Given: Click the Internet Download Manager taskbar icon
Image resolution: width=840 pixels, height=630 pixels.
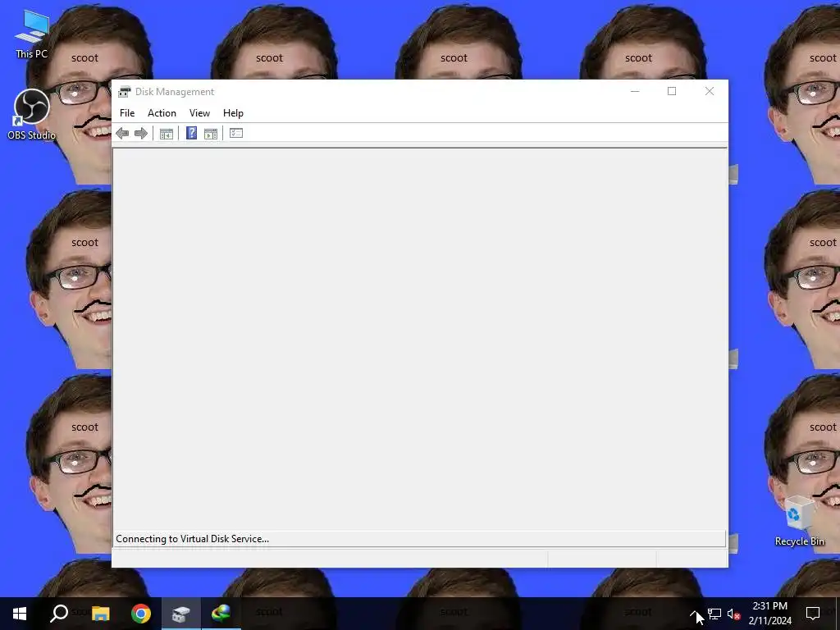Looking at the screenshot, I should (x=221, y=614).
